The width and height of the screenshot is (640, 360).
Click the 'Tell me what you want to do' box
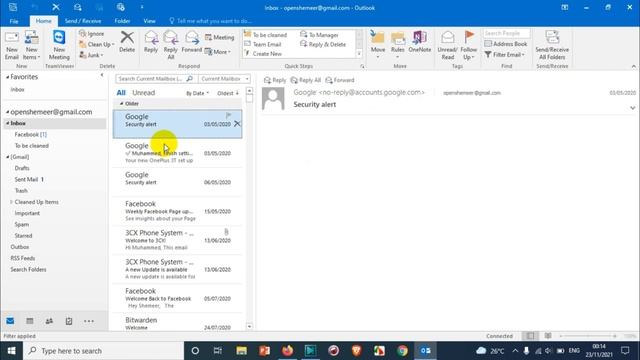(x=211, y=21)
